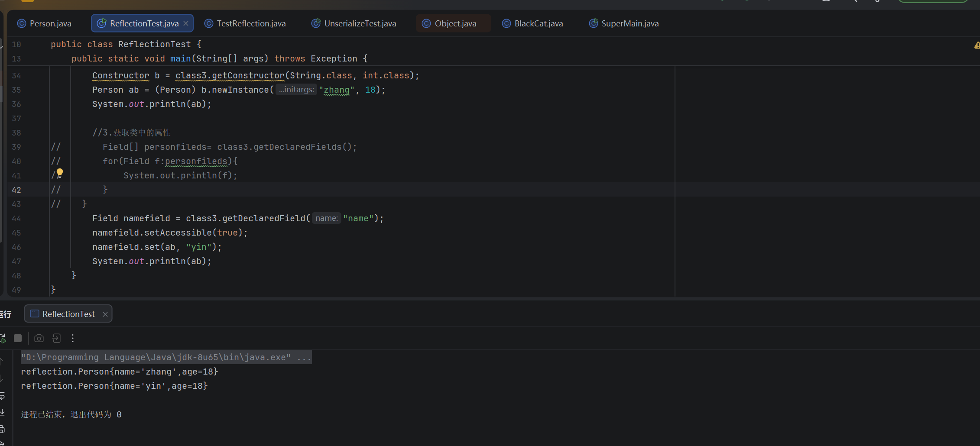The height and width of the screenshot is (446, 980).
Task: Close the ReflectionTest run tab
Action: 105,314
